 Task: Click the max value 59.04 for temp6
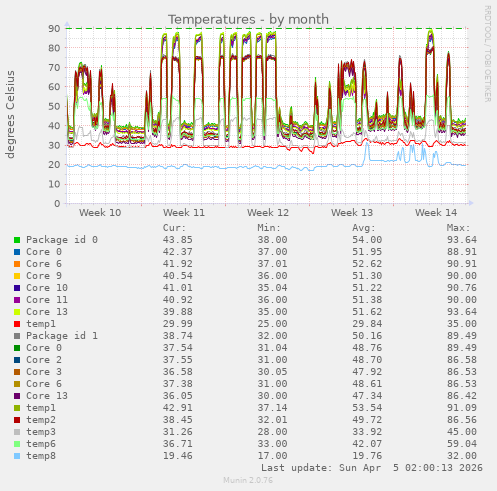[x=462, y=444]
